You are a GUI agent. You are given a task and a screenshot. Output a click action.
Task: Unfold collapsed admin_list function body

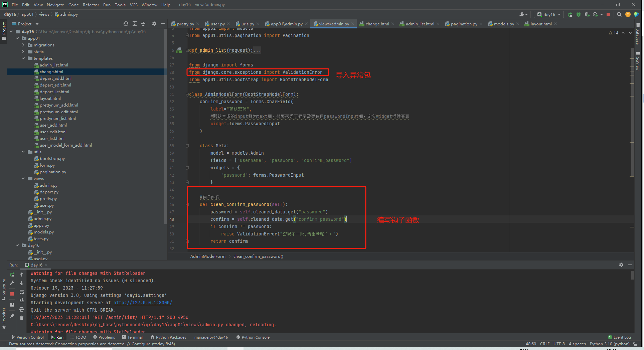click(x=257, y=50)
